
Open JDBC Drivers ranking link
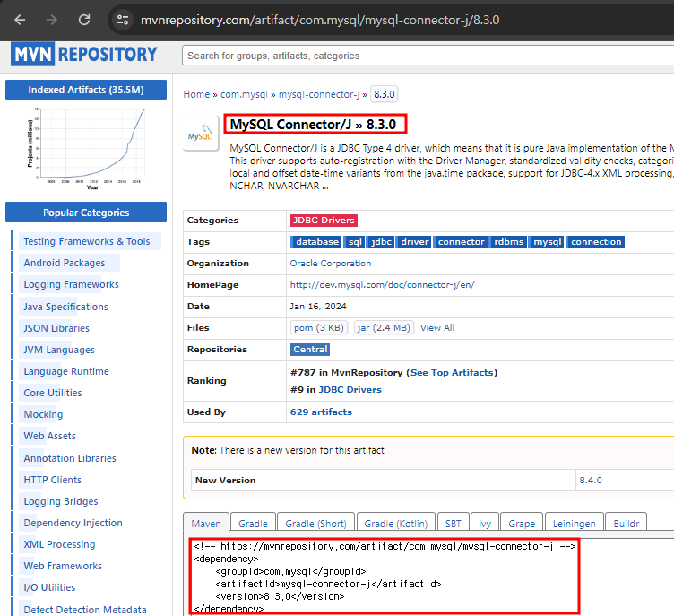coord(350,390)
